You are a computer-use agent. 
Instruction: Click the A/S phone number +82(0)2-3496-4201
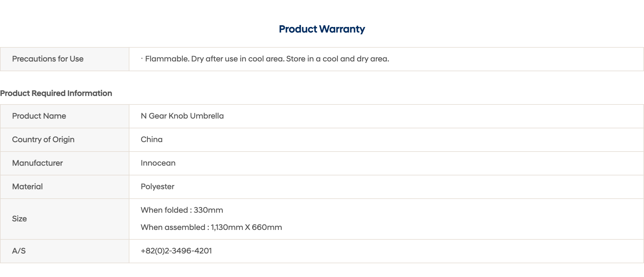176,251
